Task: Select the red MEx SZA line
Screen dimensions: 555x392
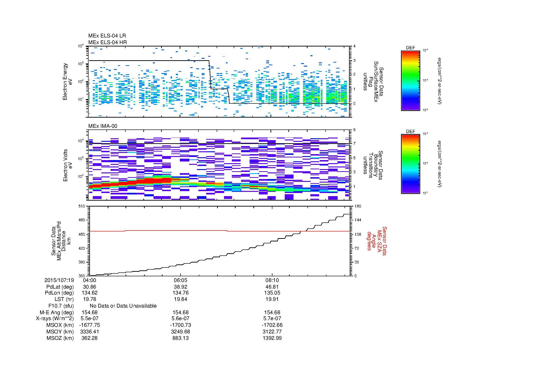Action: click(x=219, y=231)
